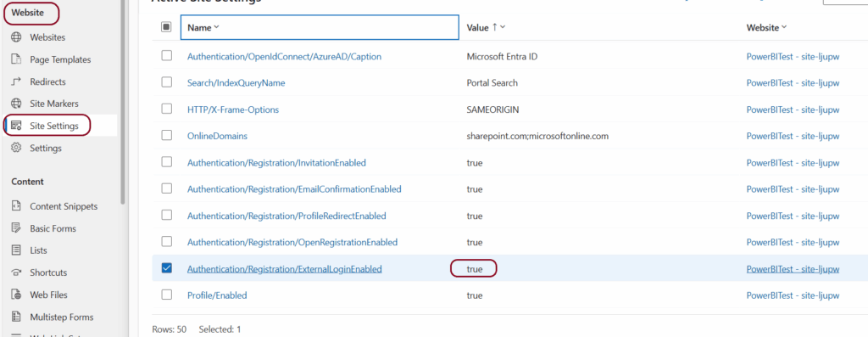Click the Web Files icon
Viewport: 868px width, 337px height.
(17, 295)
